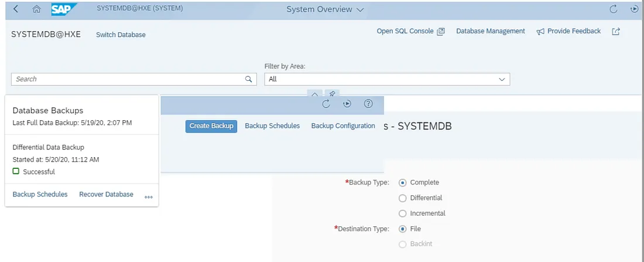Click the 'Started at: 5/20/20, 11:12 AM' text
This screenshot has width=644, height=262.
point(56,159)
